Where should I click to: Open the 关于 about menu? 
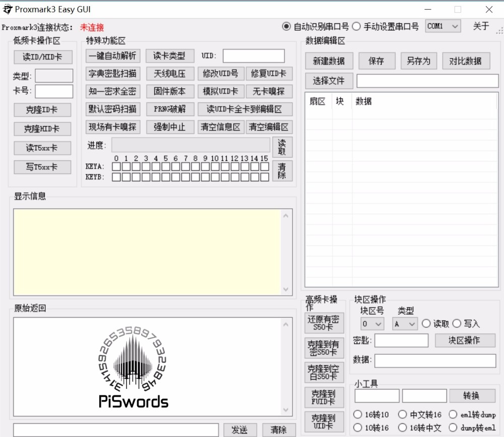pos(481,26)
